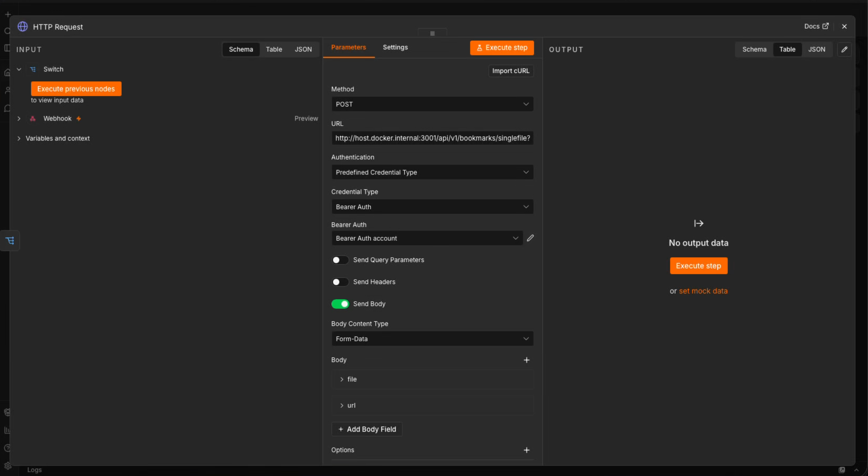Open the Authentication dropdown

[x=432, y=172]
